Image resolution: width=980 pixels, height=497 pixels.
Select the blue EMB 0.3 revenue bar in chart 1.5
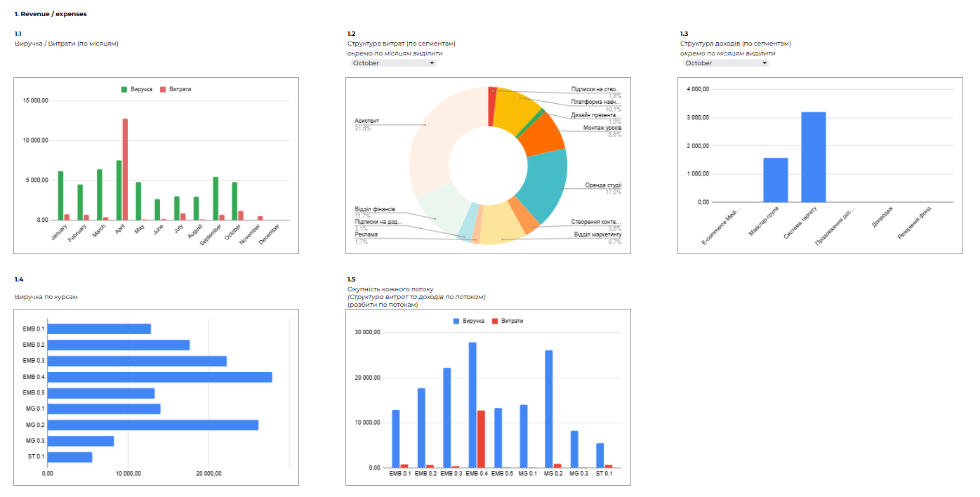tap(447, 418)
